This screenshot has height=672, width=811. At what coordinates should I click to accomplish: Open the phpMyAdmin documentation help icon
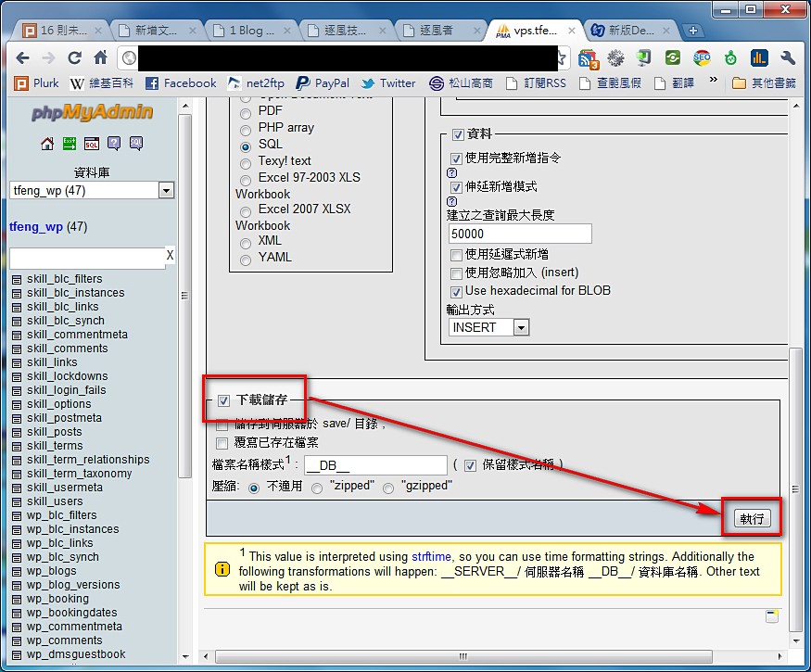pos(114,144)
